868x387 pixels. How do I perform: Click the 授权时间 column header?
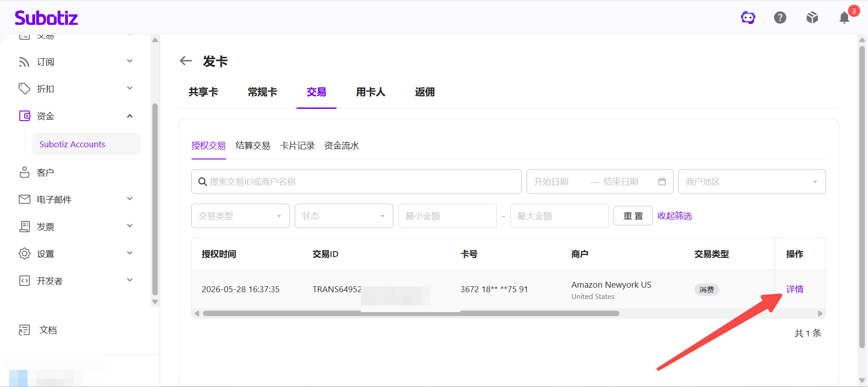(x=219, y=254)
